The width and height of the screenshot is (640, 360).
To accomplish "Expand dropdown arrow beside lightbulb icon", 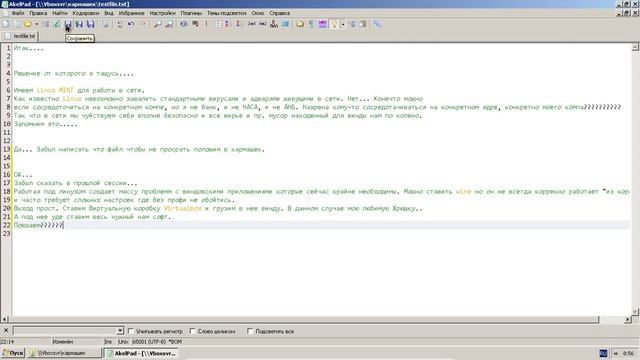I will (x=343, y=24).
